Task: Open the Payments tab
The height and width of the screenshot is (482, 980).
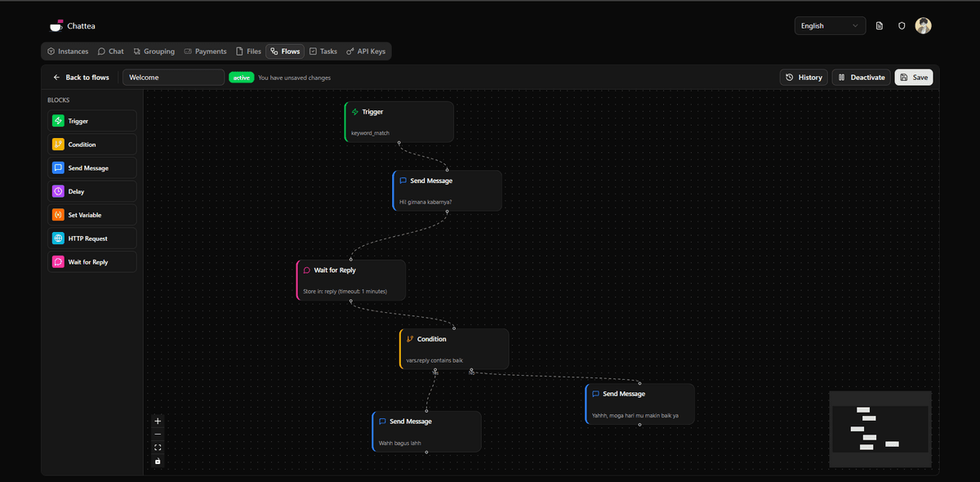Action: coord(205,51)
